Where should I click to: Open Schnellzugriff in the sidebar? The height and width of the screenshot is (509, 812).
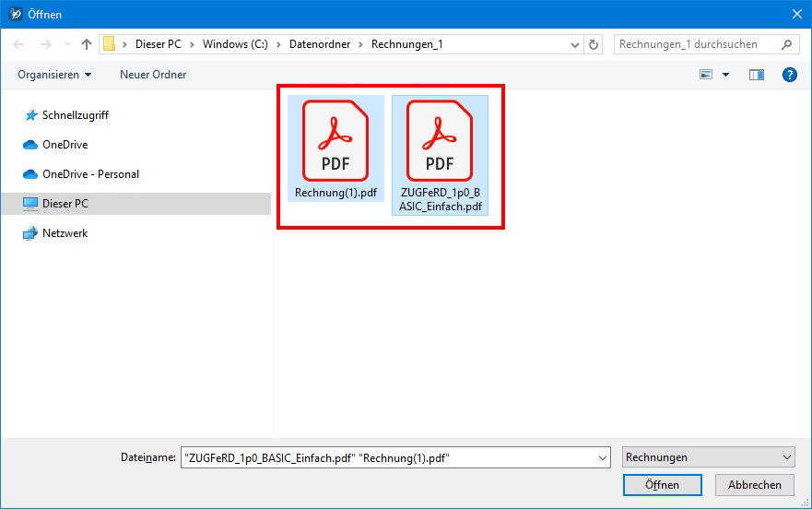coord(76,115)
